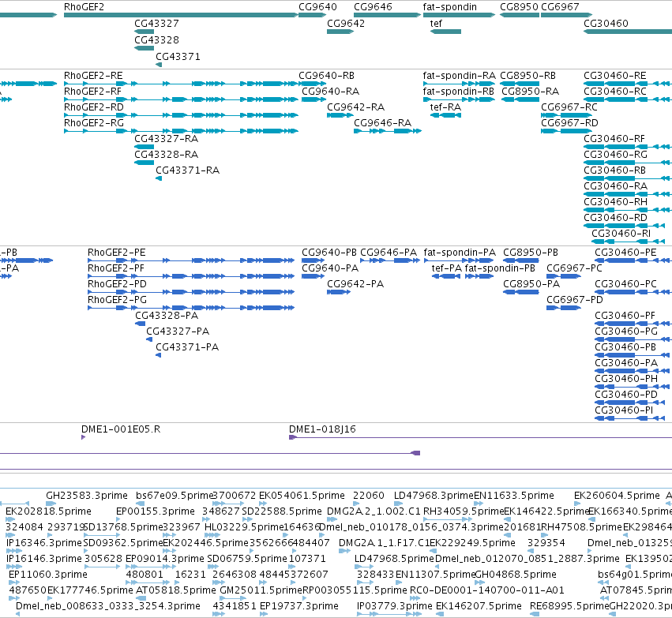Screen dimensions: 672x618
Task: Click the CG9646 gene label
Action: [373, 7]
